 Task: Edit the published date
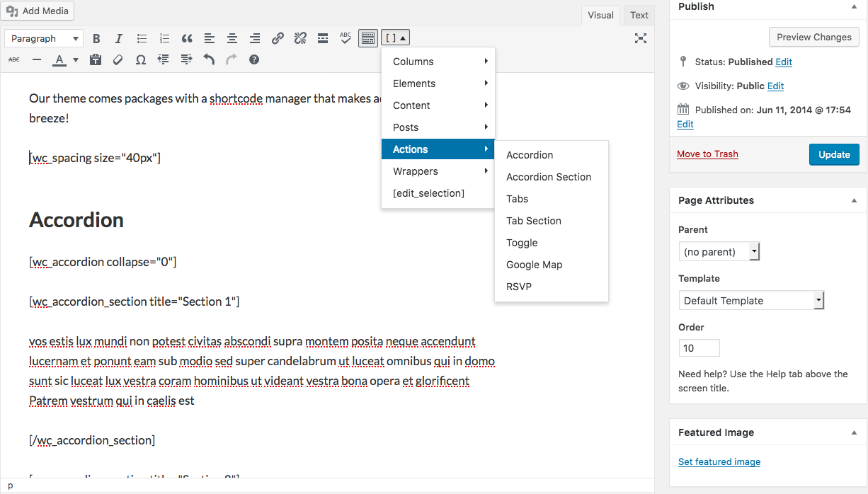(685, 124)
